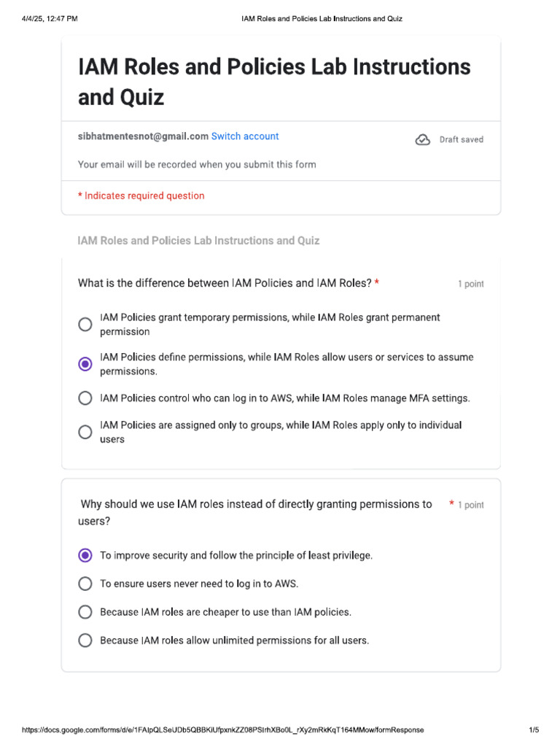The width and height of the screenshot is (560, 747).
Task: Click the '* Indicates required question' note
Action: click(x=141, y=196)
